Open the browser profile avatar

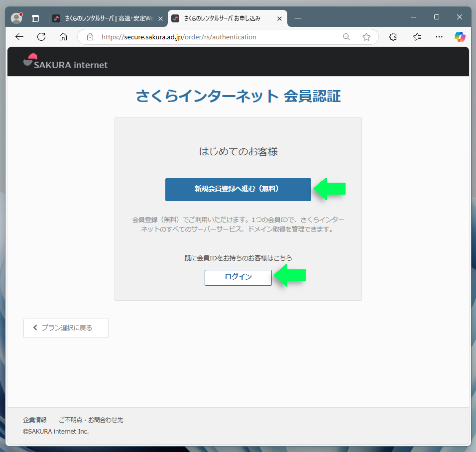[x=17, y=18]
